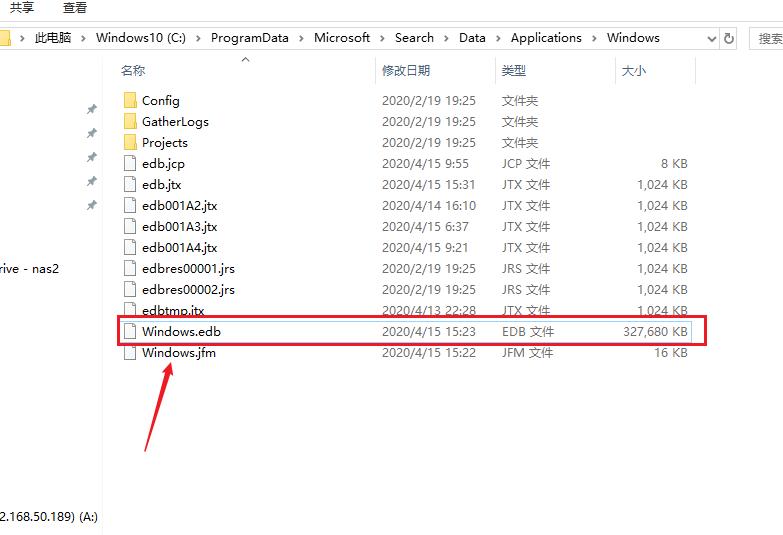Open the address bar history dropdown
The height and width of the screenshot is (535, 783).
coord(712,38)
